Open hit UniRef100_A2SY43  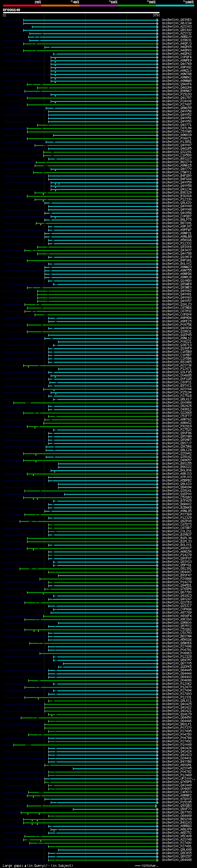pos(176,26)
